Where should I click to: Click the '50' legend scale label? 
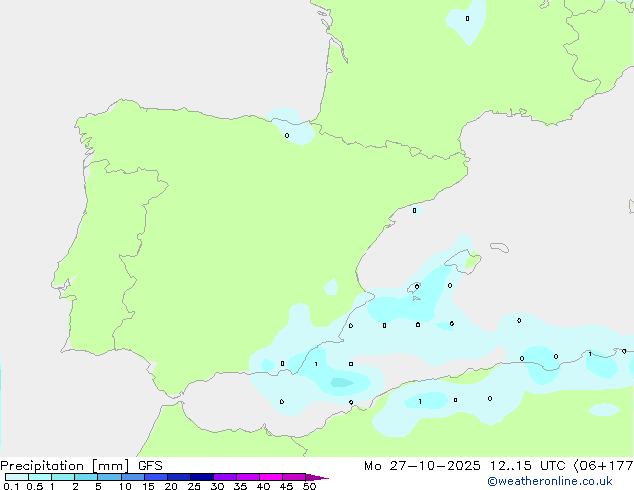[310, 486]
